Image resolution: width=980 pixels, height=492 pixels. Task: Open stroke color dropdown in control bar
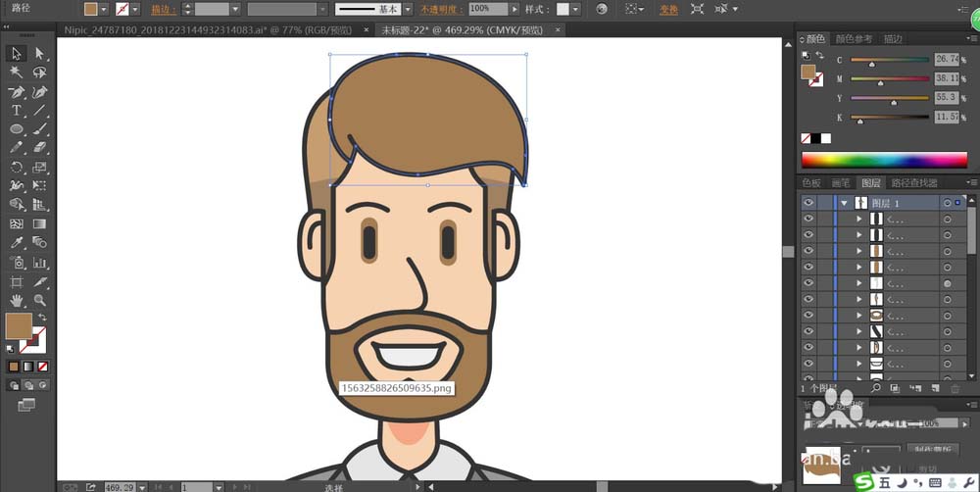click(135, 10)
